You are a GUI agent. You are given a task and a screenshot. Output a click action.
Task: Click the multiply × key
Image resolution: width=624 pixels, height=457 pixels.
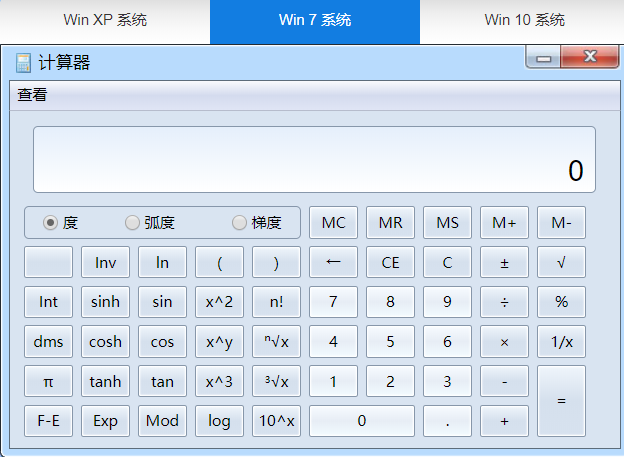pyautogui.click(x=504, y=342)
